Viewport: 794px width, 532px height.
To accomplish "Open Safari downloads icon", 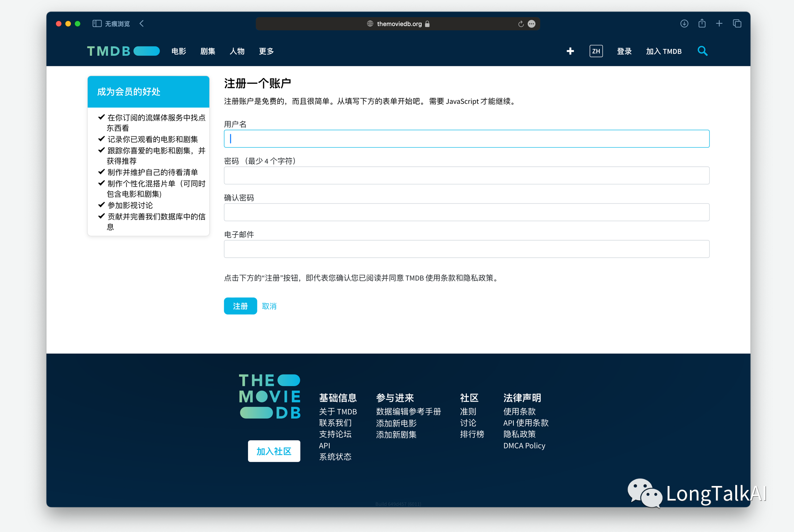I will (684, 24).
